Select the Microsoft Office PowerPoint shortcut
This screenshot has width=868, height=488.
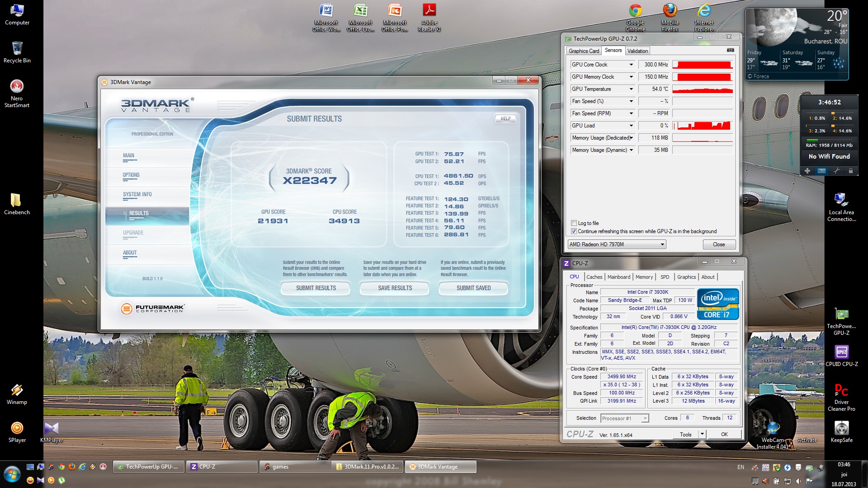point(395,18)
